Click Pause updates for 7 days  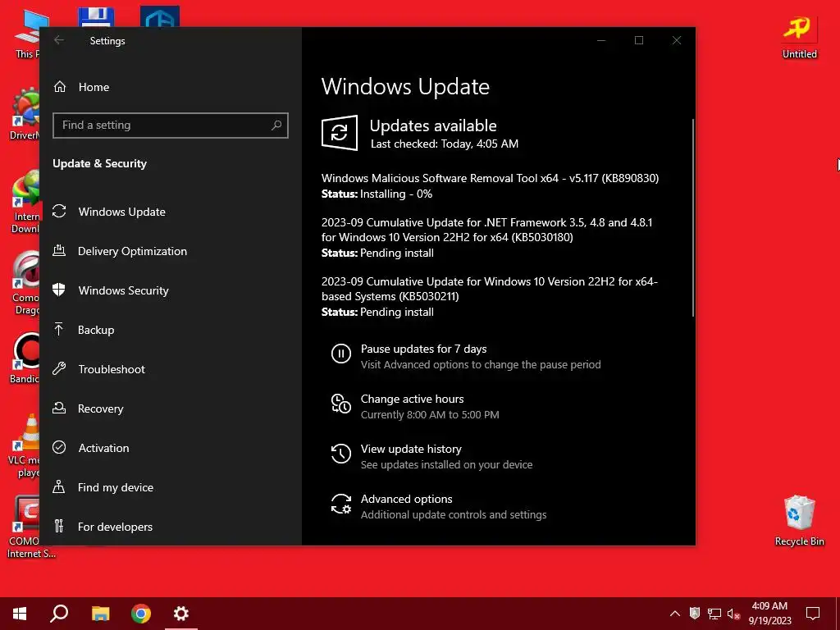(x=424, y=349)
